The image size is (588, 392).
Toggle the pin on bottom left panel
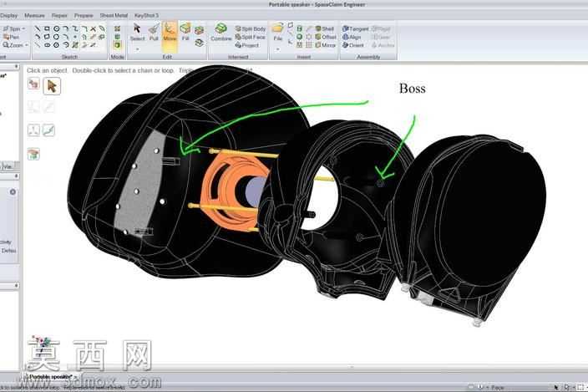pos(16,286)
